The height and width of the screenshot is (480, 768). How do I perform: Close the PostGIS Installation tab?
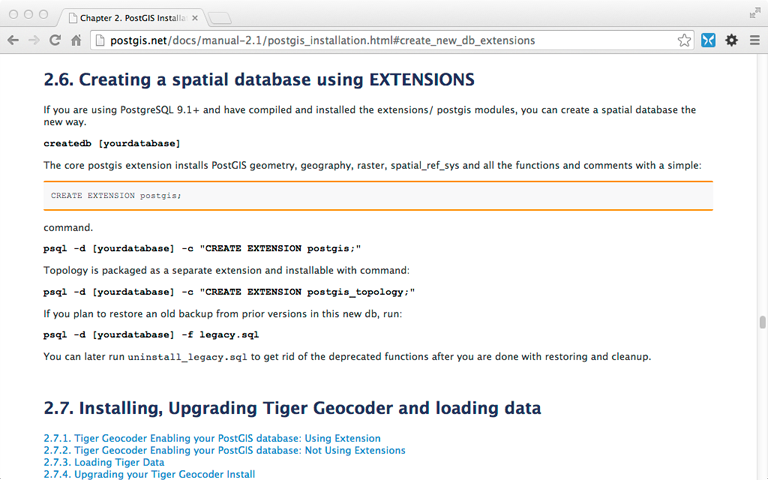197,17
